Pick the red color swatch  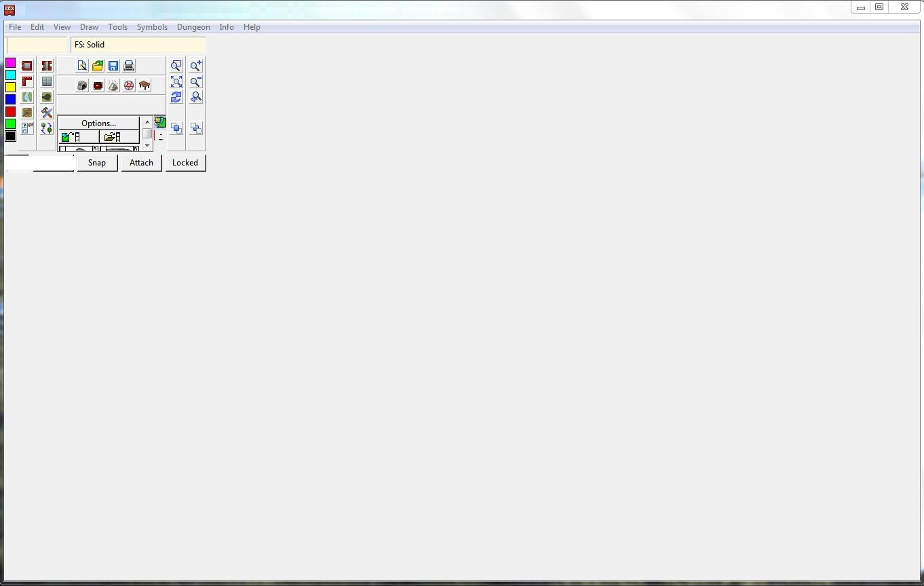tap(11, 111)
